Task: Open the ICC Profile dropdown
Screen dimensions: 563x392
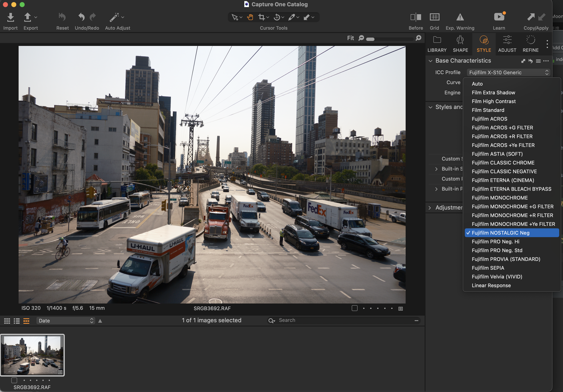Action: coord(509,72)
